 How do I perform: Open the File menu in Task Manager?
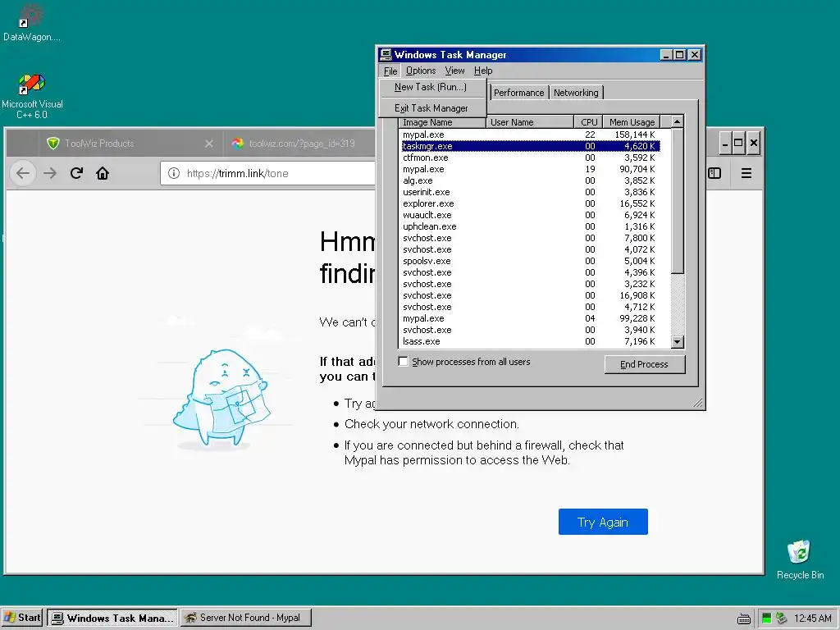click(x=390, y=71)
